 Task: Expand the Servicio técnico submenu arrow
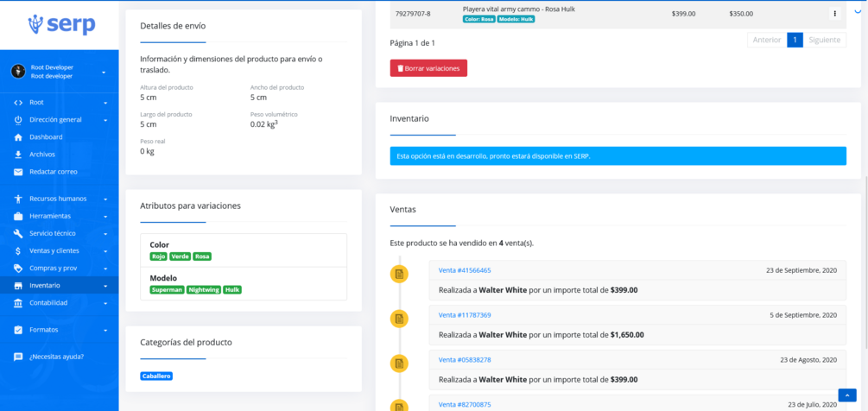point(105,234)
